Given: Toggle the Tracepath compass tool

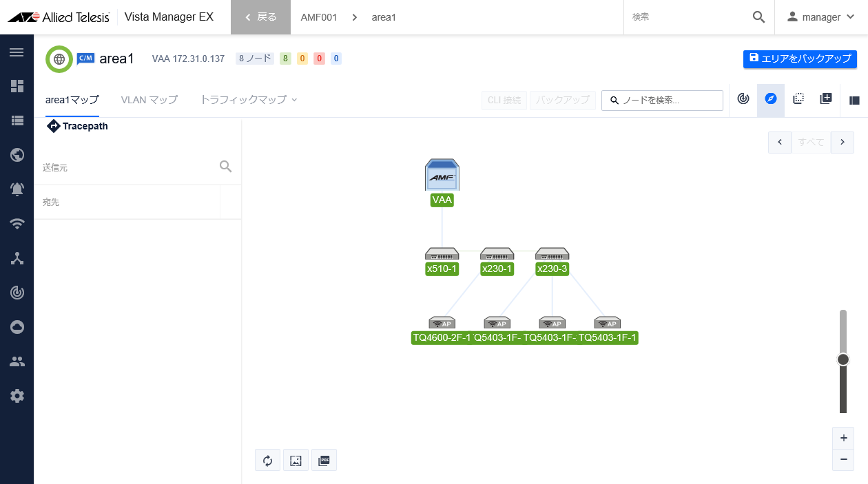Looking at the screenshot, I should click(x=771, y=99).
